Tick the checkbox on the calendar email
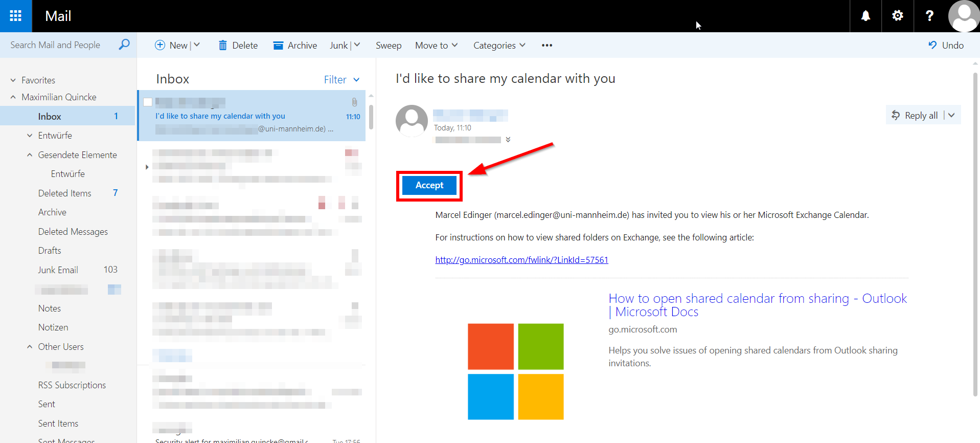This screenshot has width=980, height=443. 148,102
